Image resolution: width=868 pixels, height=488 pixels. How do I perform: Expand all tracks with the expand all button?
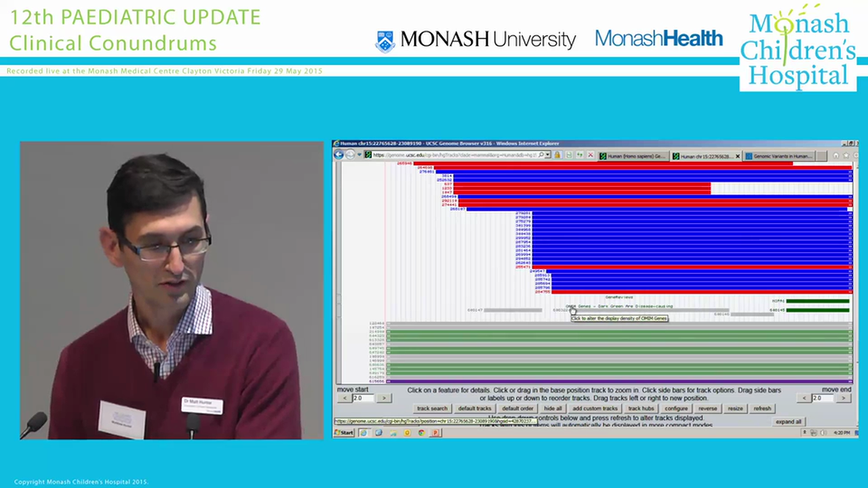(x=787, y=422)
